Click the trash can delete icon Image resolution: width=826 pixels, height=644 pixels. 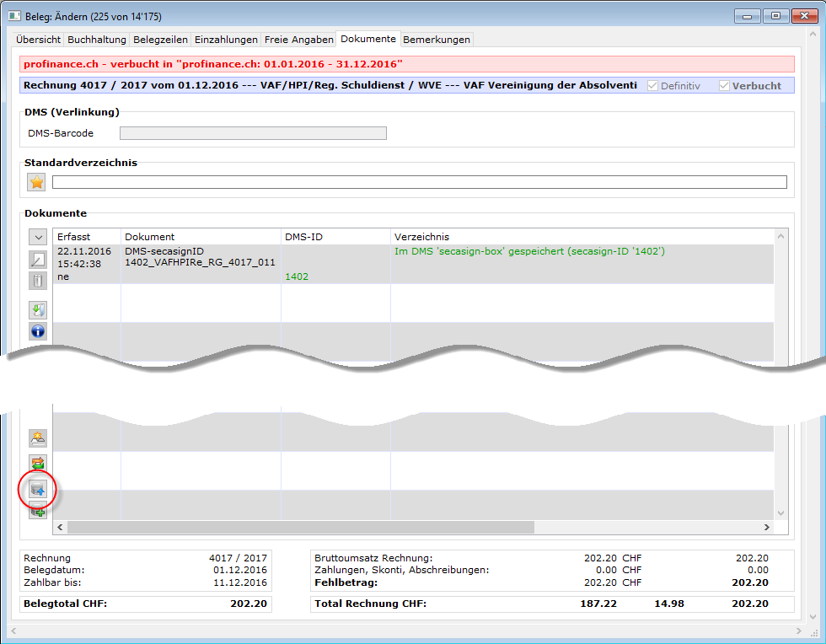point(37,281)
